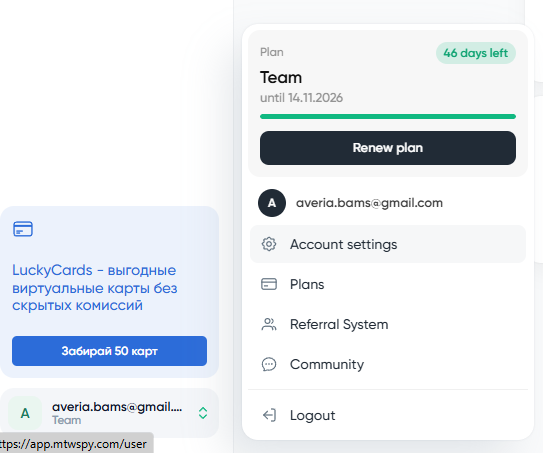Click the dark round avatar with letter A
This screenshot has height=453, width=543.
(272, 203)
